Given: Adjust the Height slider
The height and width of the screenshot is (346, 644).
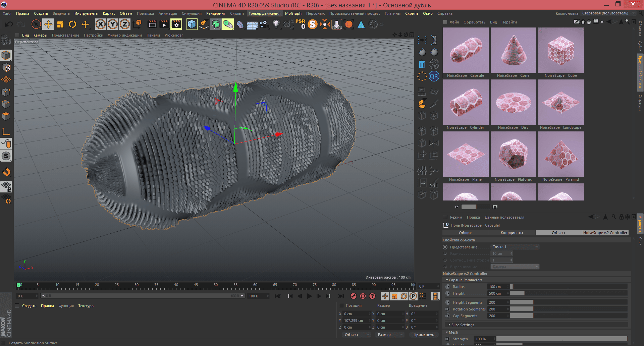Looking at the screenshot, I should coord(569,293).
